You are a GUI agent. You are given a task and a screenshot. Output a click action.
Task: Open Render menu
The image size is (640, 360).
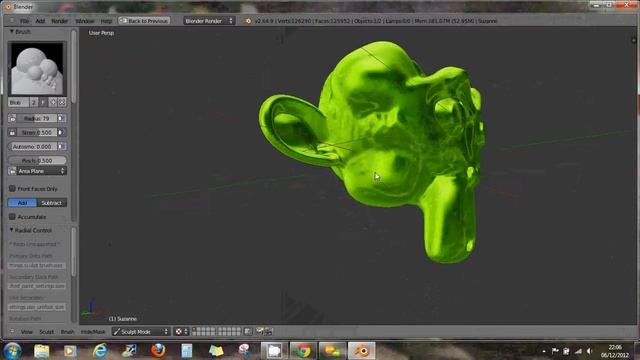[x=60, y=21]
